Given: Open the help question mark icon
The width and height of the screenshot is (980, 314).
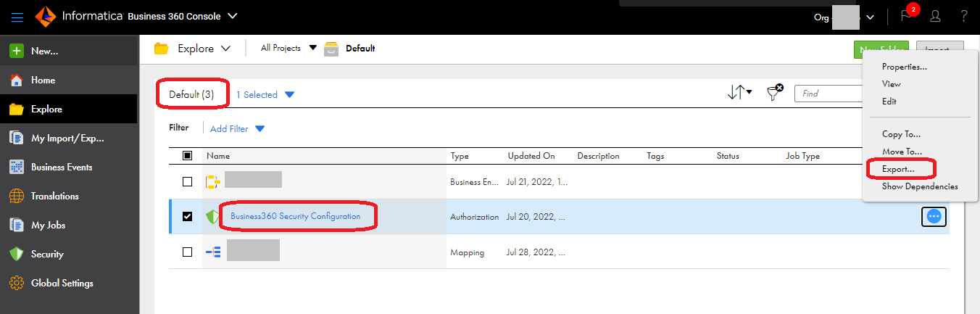Looking at the screenshot, I should click(x=964, y=16).
